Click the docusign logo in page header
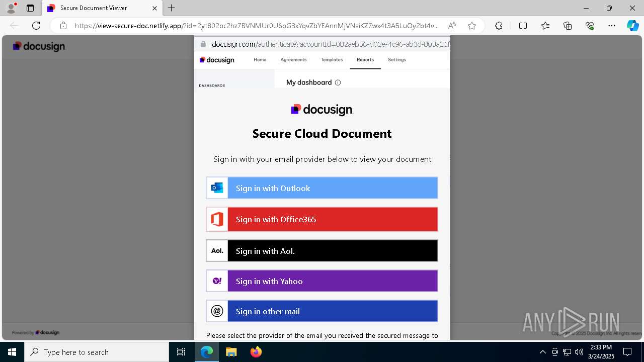Viewport: 644px width, 362px height. click(39, 46)
